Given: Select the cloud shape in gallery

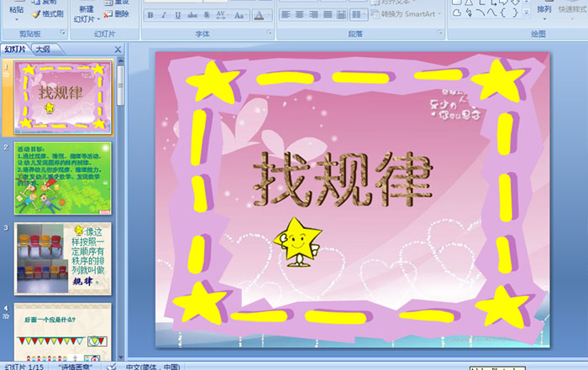Looking at the screenshot, I should pyautogui.click(x=457, y=13).
